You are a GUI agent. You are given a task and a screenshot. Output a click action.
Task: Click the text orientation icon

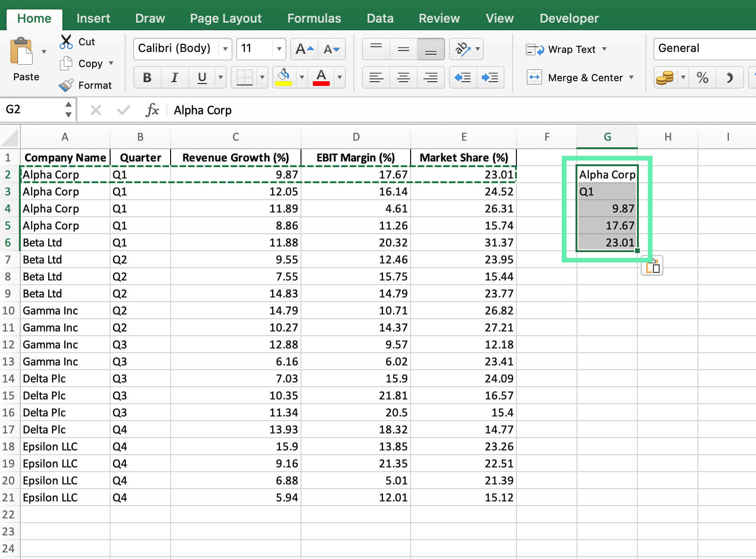[x=462, y=49]
